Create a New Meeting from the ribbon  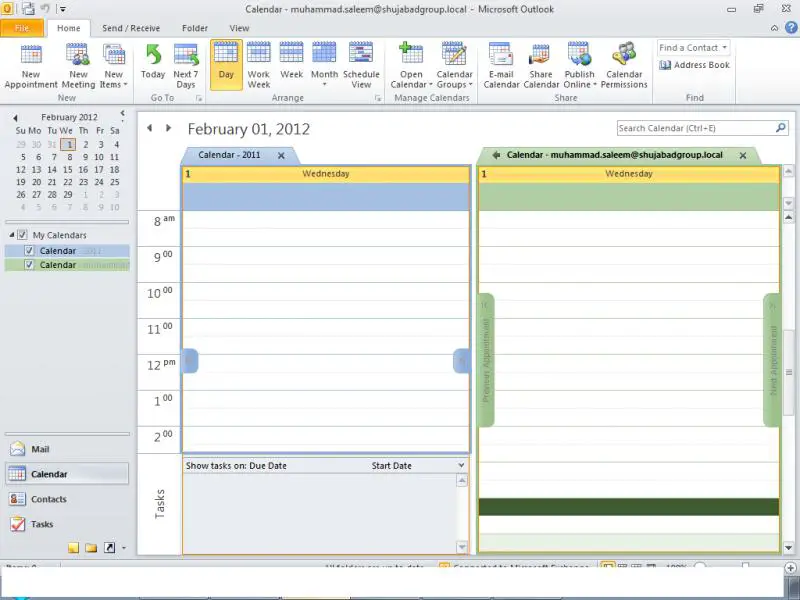click(x=78, y=66)
